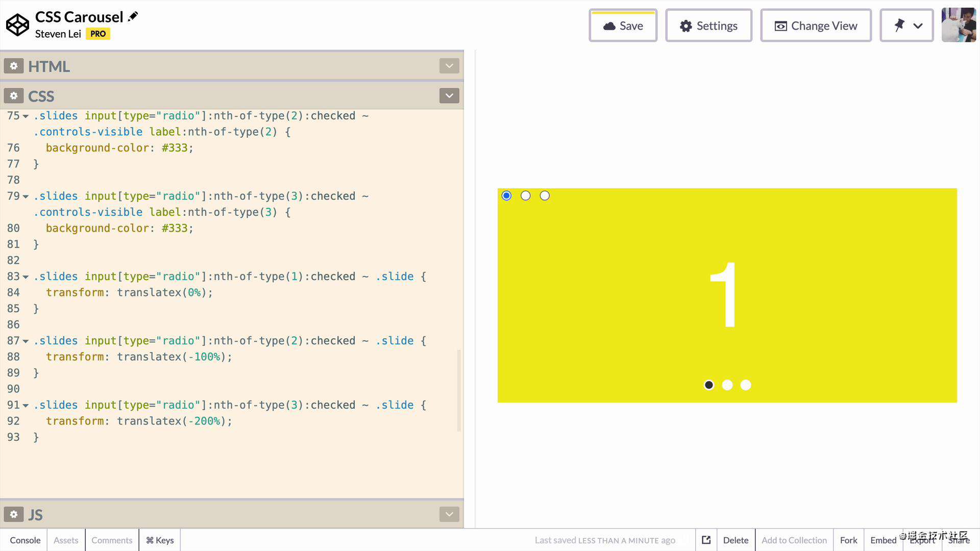Click the first dark carousel dot
This screenshot has width=980, height=551.
(x=709, y=385)
